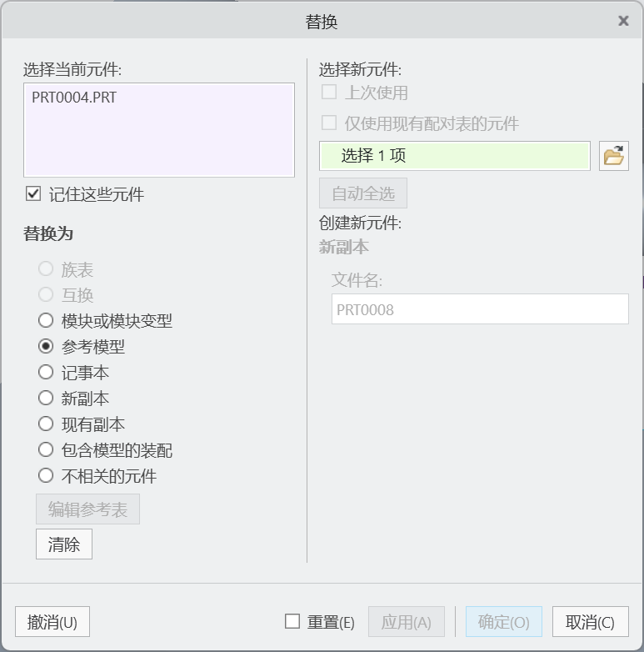Click the PRT0008 file name field
The height and width of the screenshot is (652, 644).
(480, 309)
